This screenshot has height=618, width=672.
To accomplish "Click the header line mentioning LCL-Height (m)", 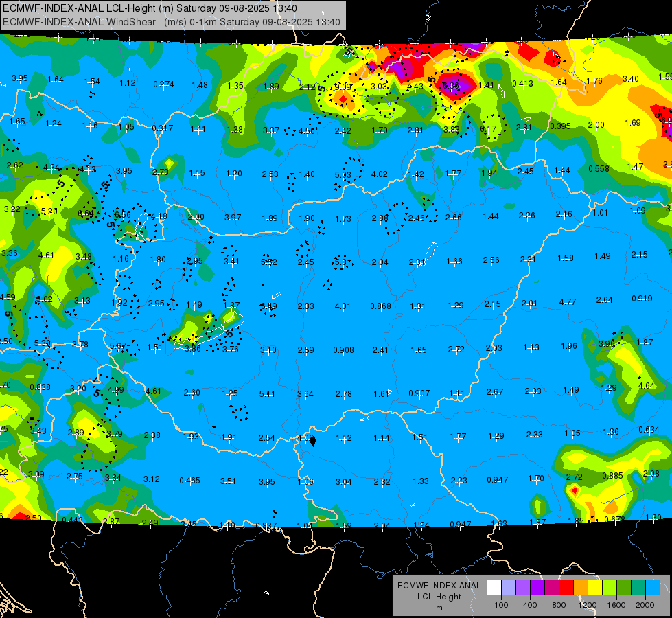I will pyautogui.click(x=150, y=8).
